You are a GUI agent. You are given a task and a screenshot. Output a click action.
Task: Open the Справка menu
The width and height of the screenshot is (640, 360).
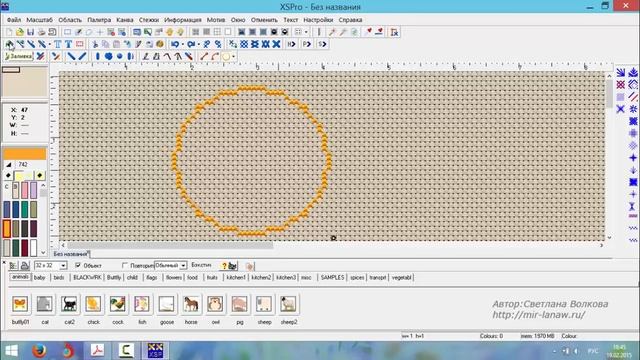350,20
